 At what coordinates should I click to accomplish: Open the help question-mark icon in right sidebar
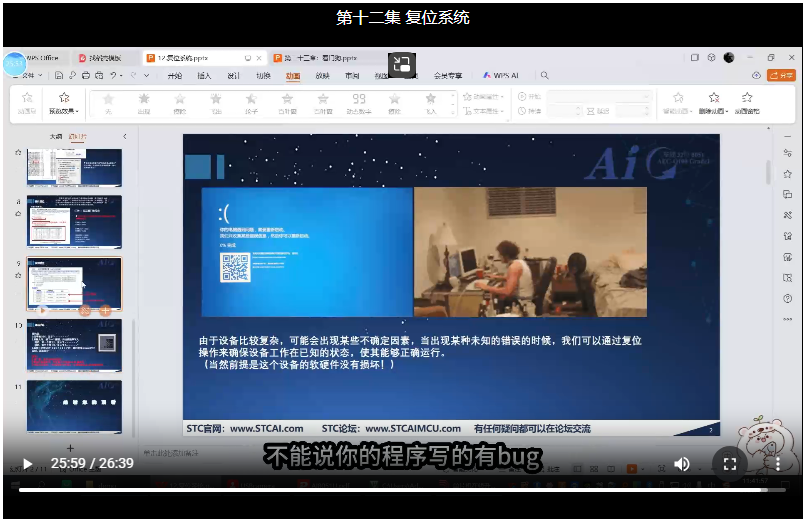point(787,298)
